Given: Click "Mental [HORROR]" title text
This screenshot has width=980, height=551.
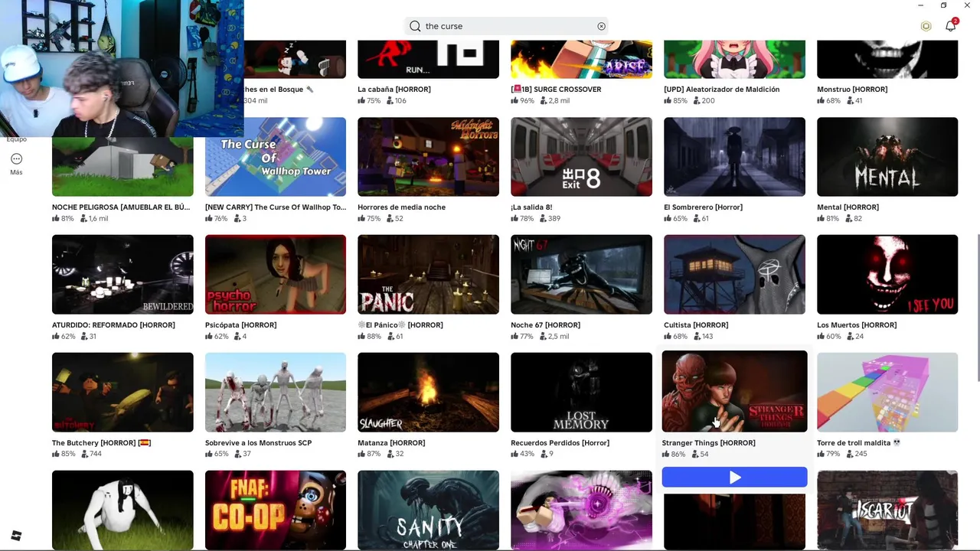Looking at the screenshot, I should [848, 207].
